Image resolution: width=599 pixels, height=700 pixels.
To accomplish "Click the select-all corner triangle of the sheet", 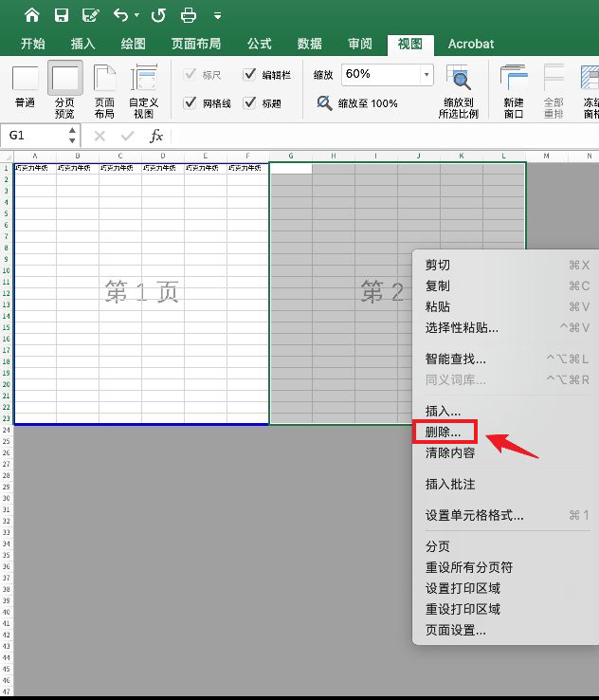I will [7, 156].
